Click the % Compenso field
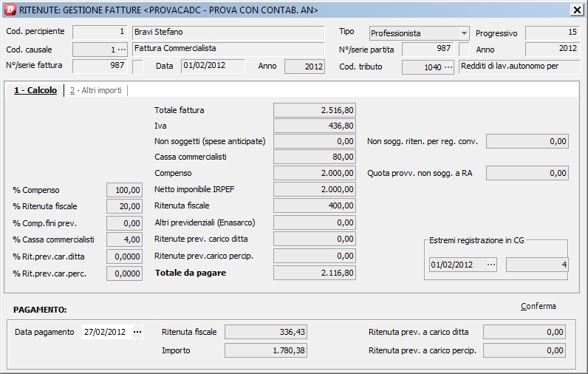This screenshot has height=374, width=588. pyautogui.click(x=125, y=191)
